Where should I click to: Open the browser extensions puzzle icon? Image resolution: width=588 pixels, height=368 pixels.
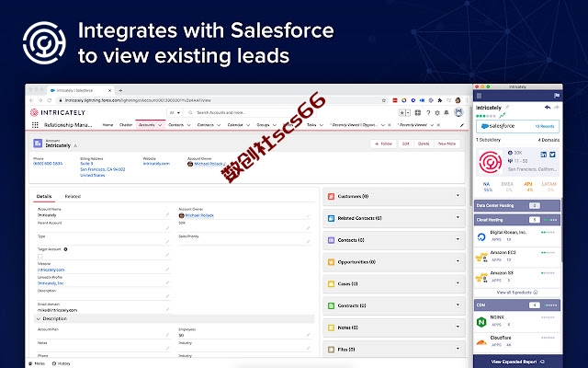click(x=440, y=100)
